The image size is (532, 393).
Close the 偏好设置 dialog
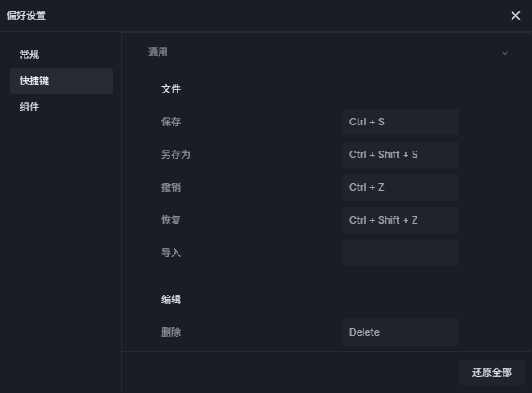(x=515, y=16)
